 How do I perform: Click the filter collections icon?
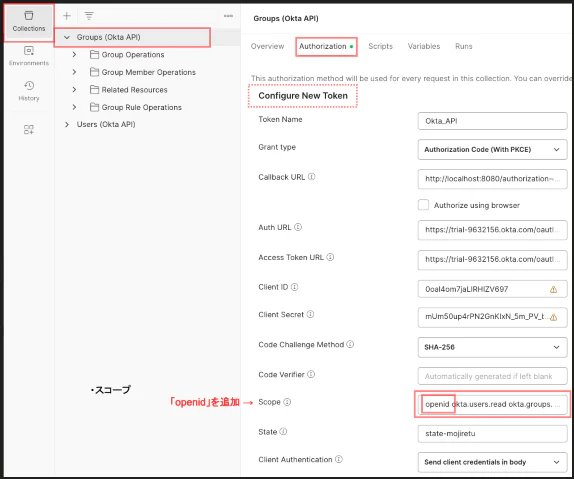click(x=89, y=16)
